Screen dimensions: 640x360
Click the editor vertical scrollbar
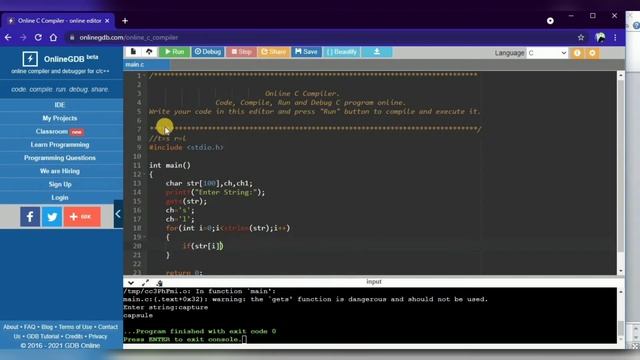(621, 165)
